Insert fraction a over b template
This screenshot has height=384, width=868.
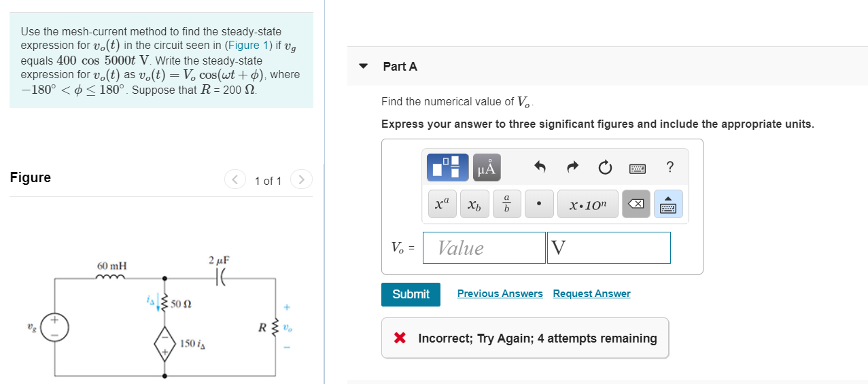click(506, 204)
